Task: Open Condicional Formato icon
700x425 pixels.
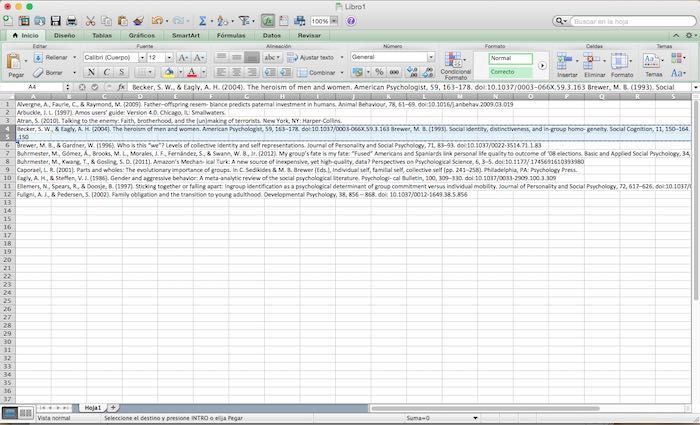Action: [x=454, y=60]
